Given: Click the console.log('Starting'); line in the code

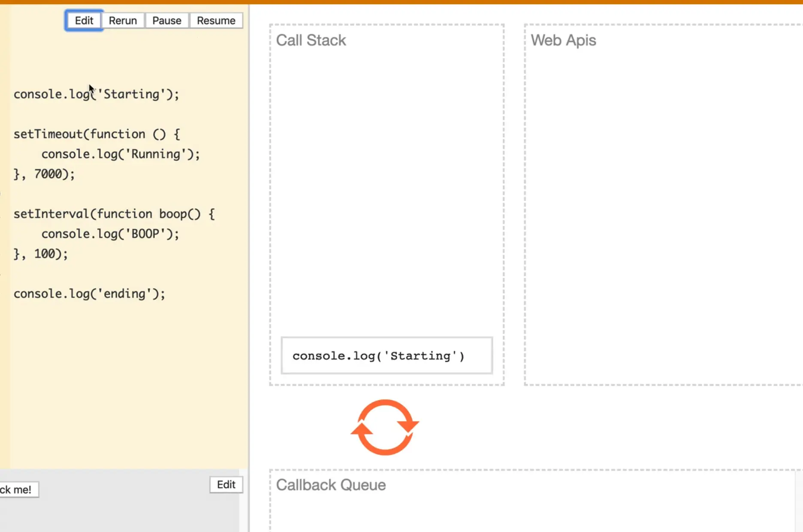Looking at the screenshot, I should [96, 94].
